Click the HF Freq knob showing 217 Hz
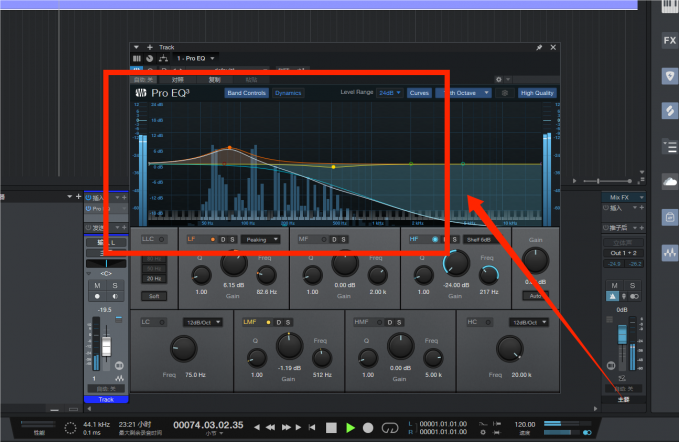 [x=489, y=275]
